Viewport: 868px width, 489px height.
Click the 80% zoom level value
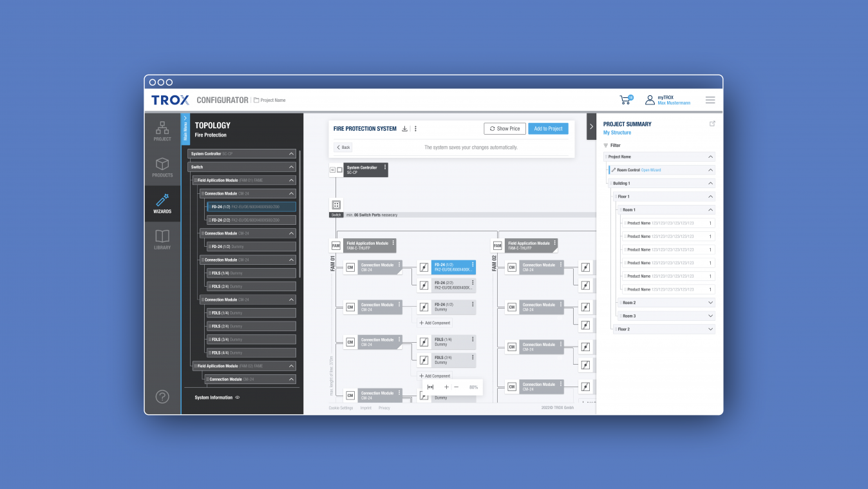tap(473, 387)
